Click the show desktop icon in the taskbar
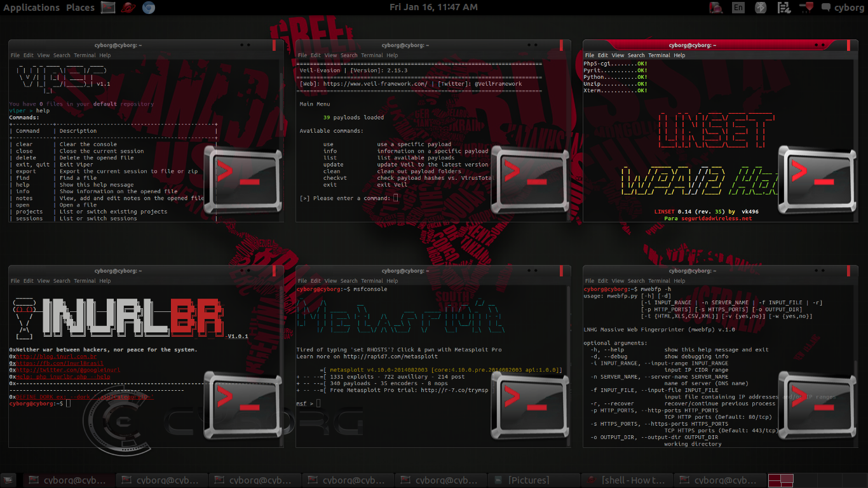The width and height of the screenshot is (868, 488). (x=8, y=480)
